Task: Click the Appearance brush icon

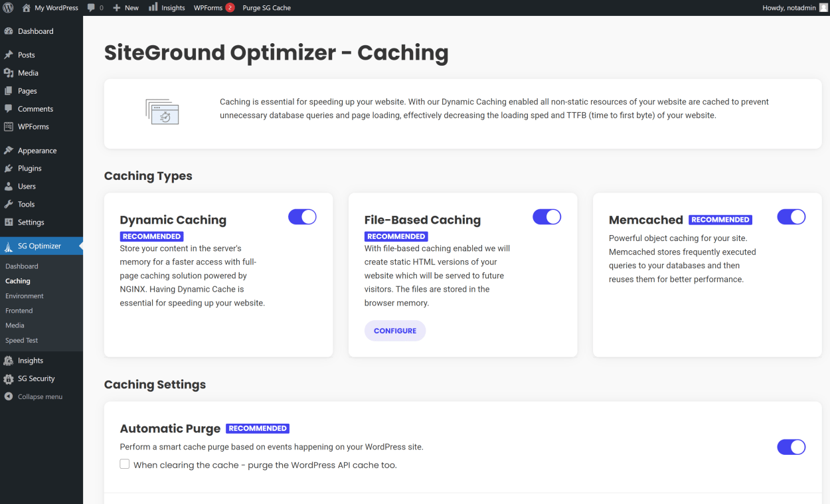Action: 9,151
